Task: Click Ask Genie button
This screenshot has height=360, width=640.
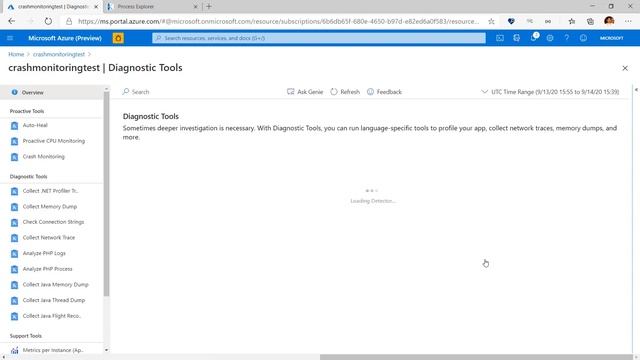Action: tap(305, 92)
